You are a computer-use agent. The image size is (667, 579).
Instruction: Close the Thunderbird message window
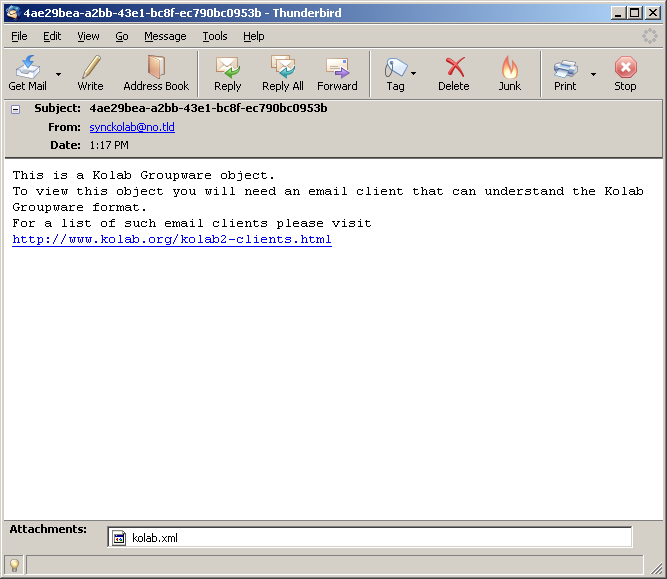[x=653, y=13]
